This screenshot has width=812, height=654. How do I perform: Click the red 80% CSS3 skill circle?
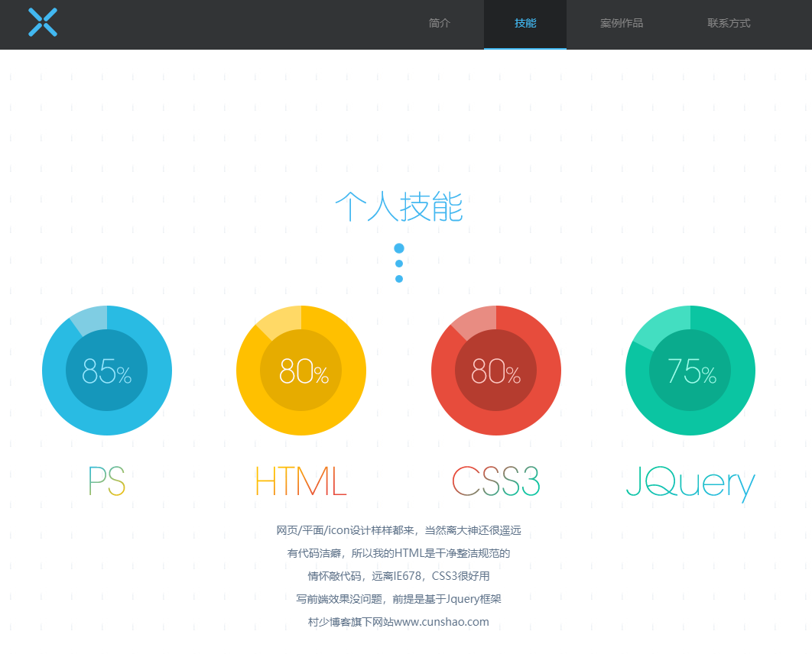[x=496, y=371]
